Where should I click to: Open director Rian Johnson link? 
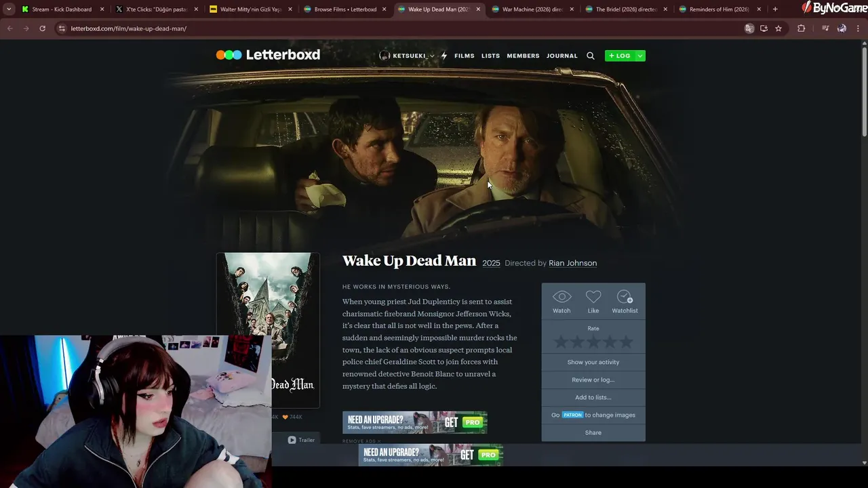click(x=572, y=263)
